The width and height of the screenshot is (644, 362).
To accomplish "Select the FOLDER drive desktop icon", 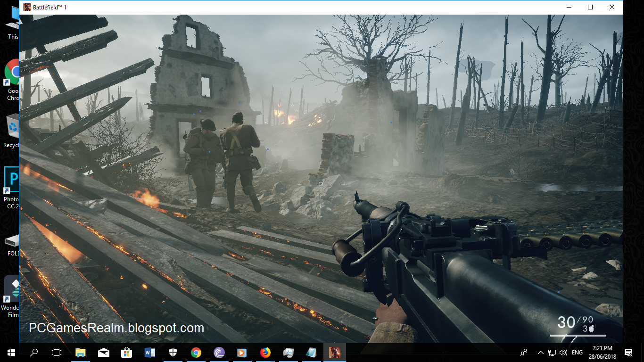I will click(12, 245).
